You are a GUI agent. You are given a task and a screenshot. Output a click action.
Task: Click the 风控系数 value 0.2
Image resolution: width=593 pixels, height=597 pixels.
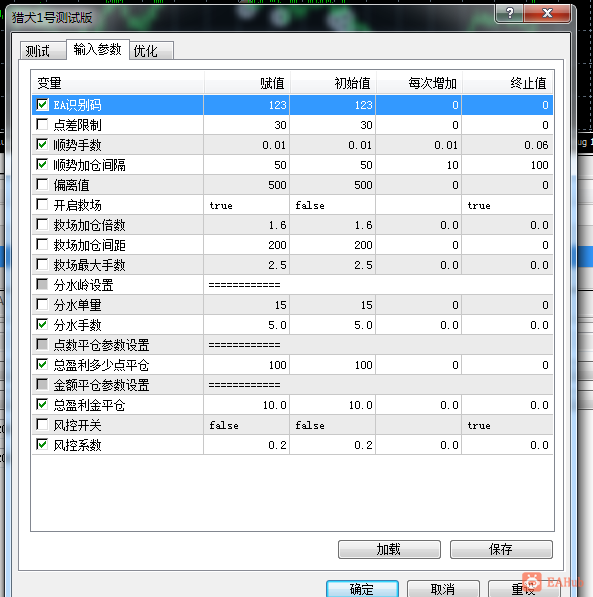(x=246, y=445)
